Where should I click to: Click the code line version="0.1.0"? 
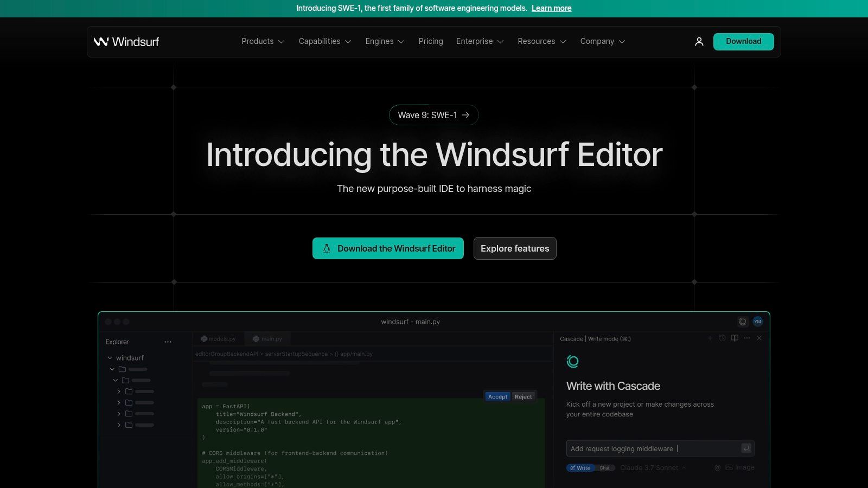(x=241, y=429)
